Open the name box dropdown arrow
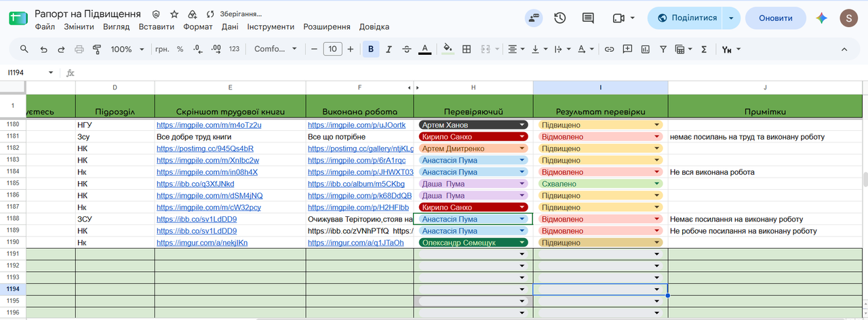 (x=51, y=73)
